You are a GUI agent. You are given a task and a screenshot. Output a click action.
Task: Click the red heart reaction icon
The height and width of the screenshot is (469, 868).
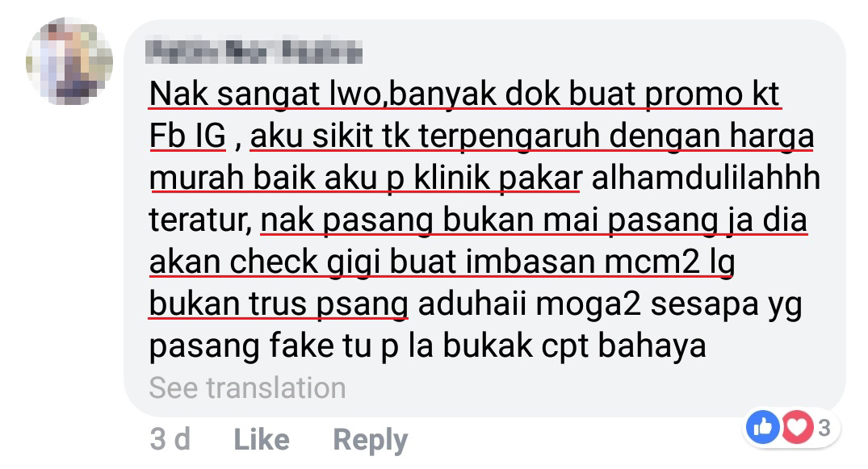[797, 427]
